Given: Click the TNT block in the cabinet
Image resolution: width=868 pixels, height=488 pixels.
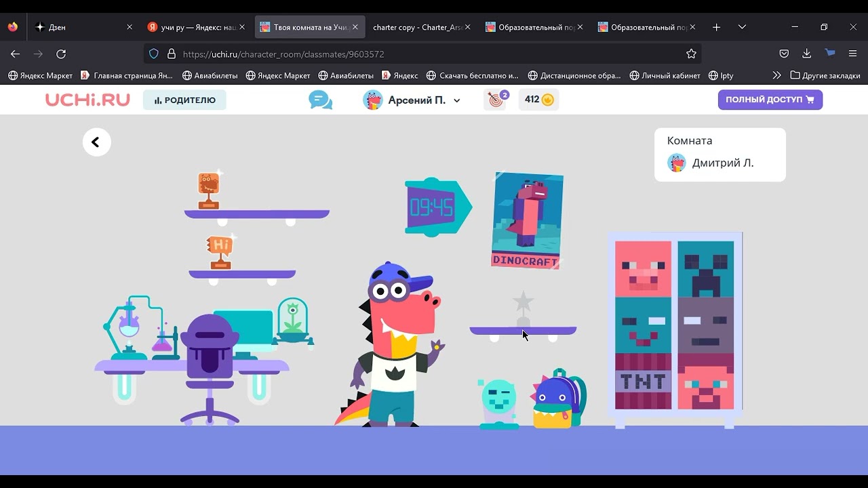Looking at the screenshot, I should [643, 381].
